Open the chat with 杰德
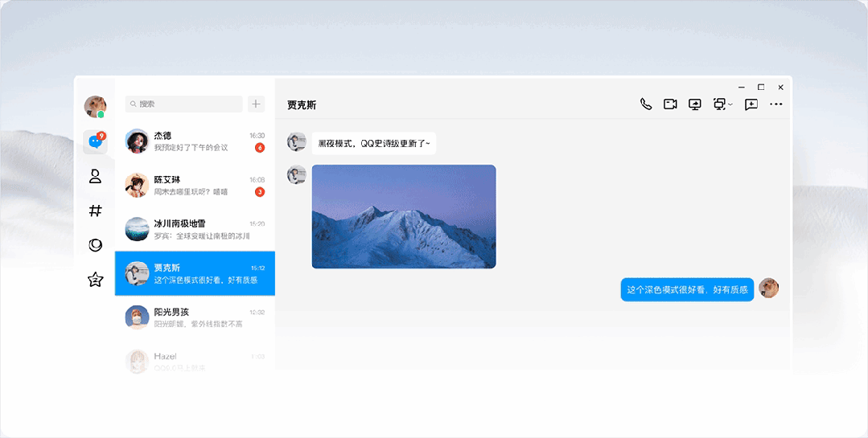The width and height of the screenshot is (868, 438). [195, 141]
